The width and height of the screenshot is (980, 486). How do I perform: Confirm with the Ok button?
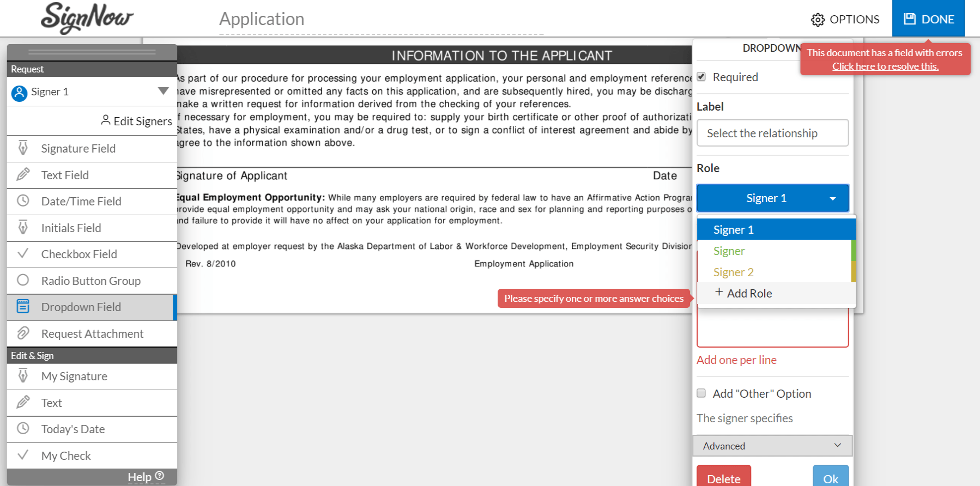831,476
